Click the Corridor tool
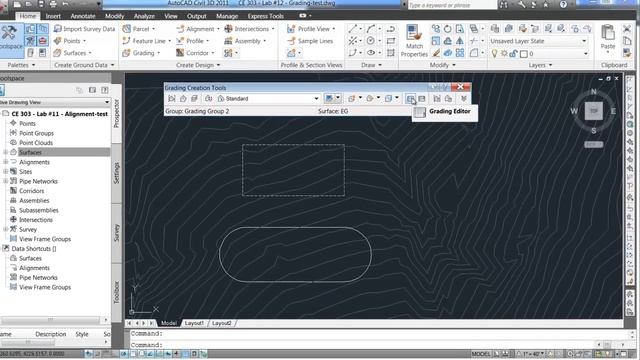This screenshot has height=360, width=640. (195, 53)
